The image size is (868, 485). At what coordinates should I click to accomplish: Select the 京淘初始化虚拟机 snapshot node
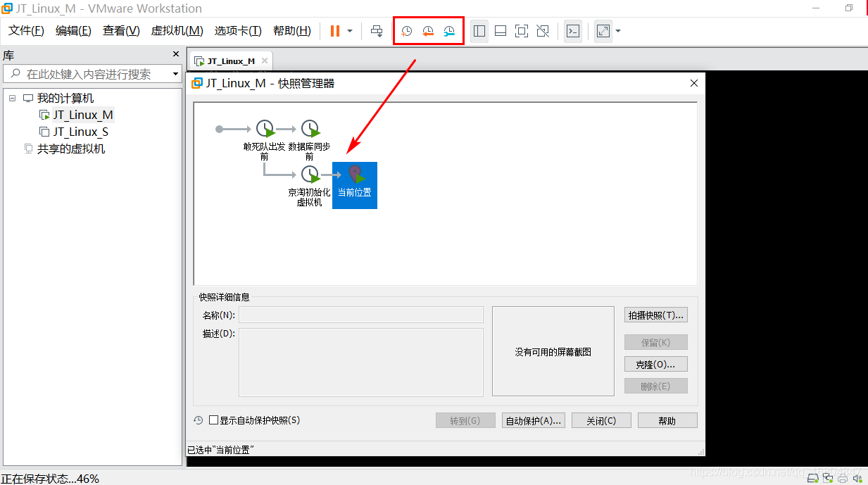tap(310, 186)
